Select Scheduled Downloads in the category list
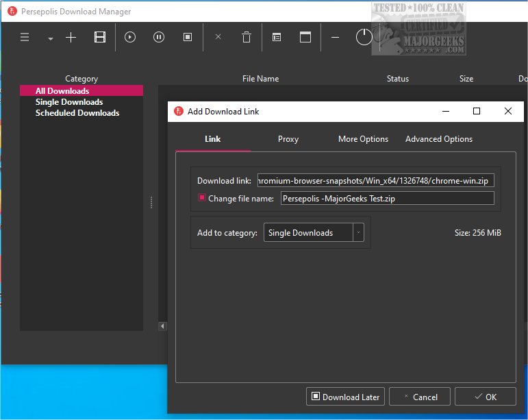Viewport: 528px width, 420px height. pyautogui.click(x=77, y=113)
